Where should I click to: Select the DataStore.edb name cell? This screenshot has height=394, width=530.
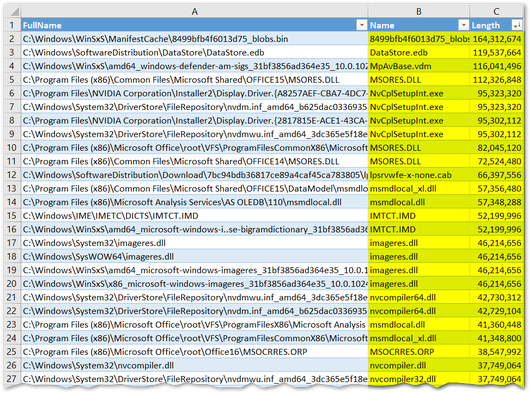pos(419,52)
